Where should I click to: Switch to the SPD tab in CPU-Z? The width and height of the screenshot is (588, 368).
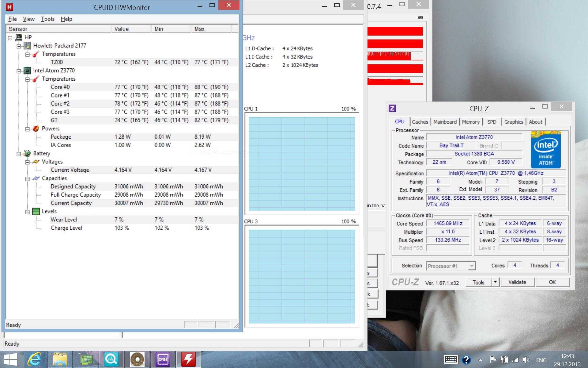point(492,122)
